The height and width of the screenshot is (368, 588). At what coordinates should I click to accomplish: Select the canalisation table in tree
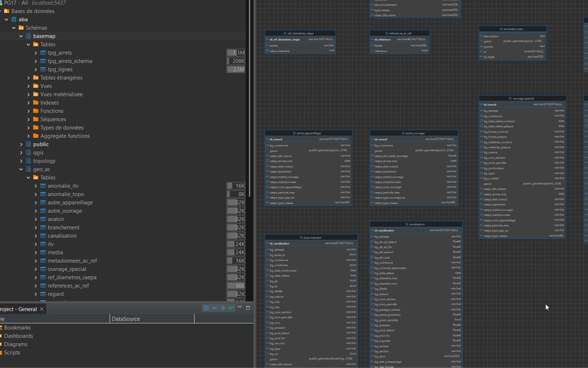pos(62,236)
